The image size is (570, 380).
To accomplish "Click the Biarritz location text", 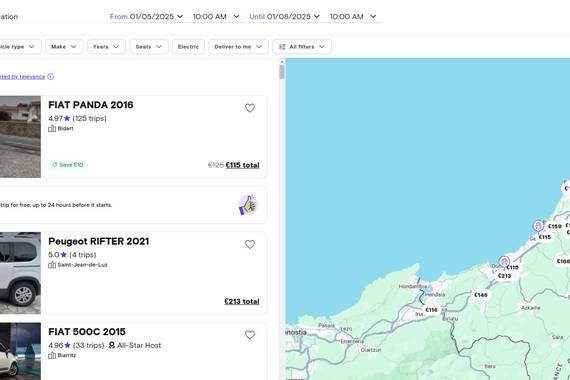I will pos(67,355).
